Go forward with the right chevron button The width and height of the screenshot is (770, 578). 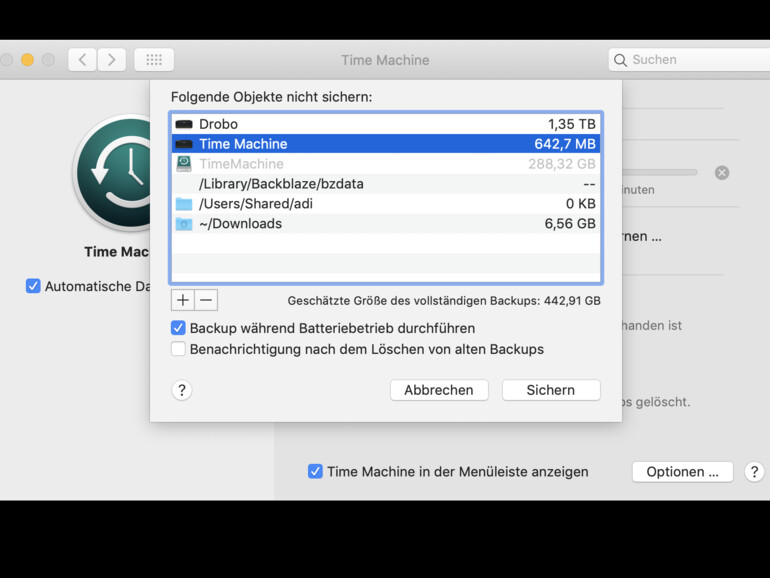click(x=111, y=60)
